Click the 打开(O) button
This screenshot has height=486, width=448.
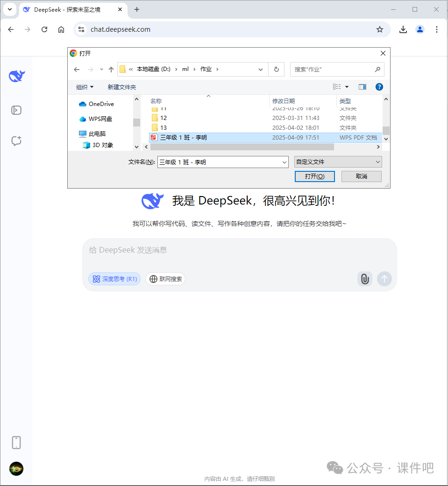click(314, 176)
